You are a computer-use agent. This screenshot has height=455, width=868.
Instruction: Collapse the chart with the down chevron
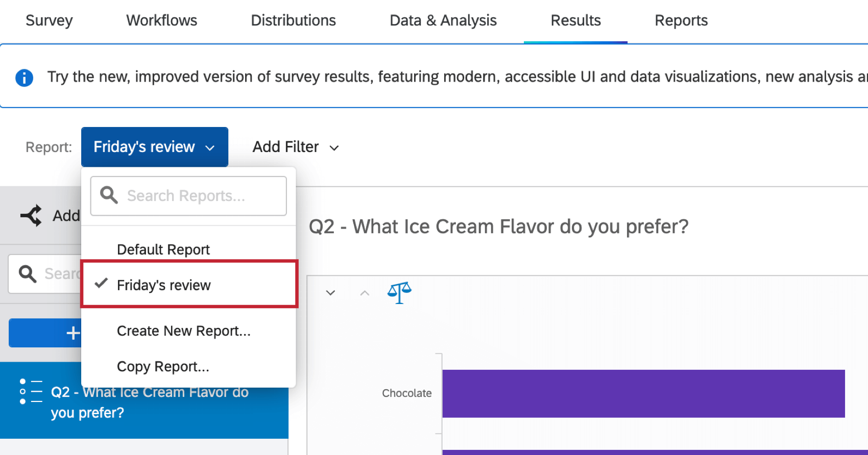coord(330,293)
